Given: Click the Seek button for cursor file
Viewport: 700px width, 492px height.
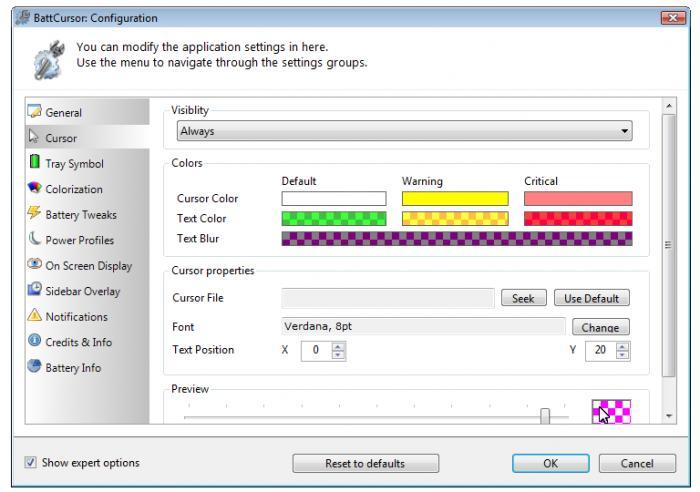Looking at the screenshot, I should [x=523, y=298].
